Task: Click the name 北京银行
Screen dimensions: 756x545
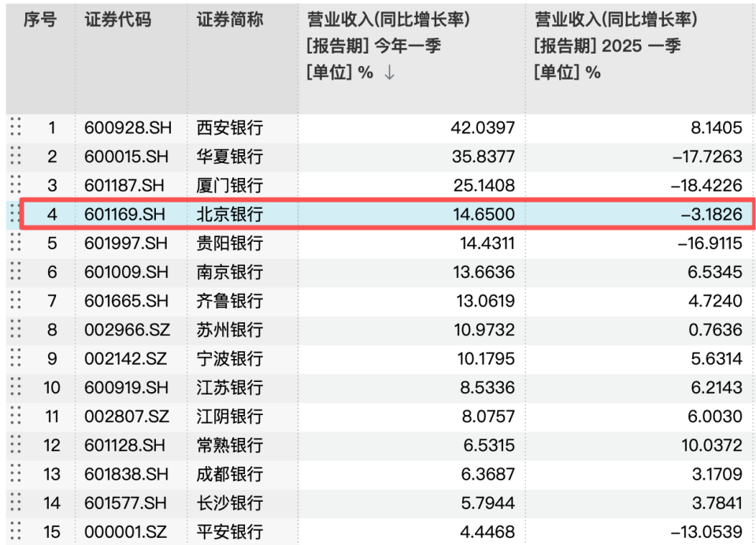Action: point(230,214)
